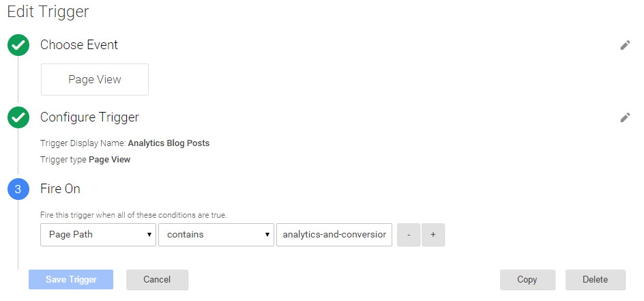This screenshot has height=301, width=644.
Task: Delete this trigger
Action: [x=595, y=280]
